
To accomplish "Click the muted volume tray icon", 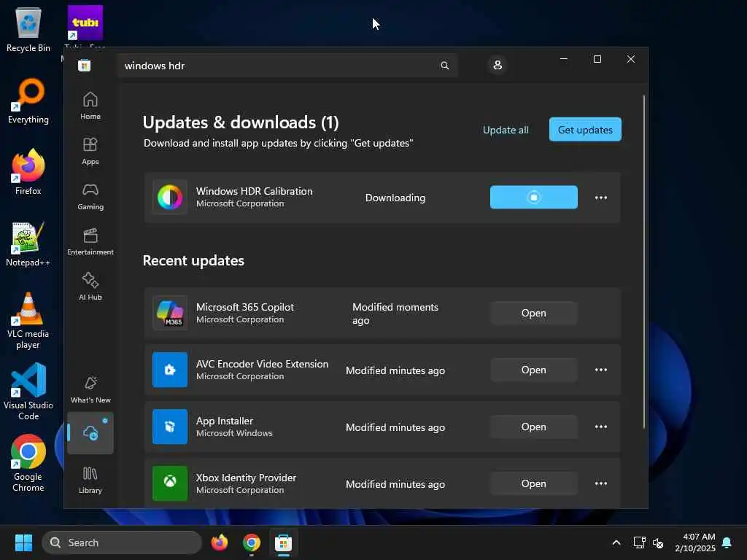I will point(658,542).
